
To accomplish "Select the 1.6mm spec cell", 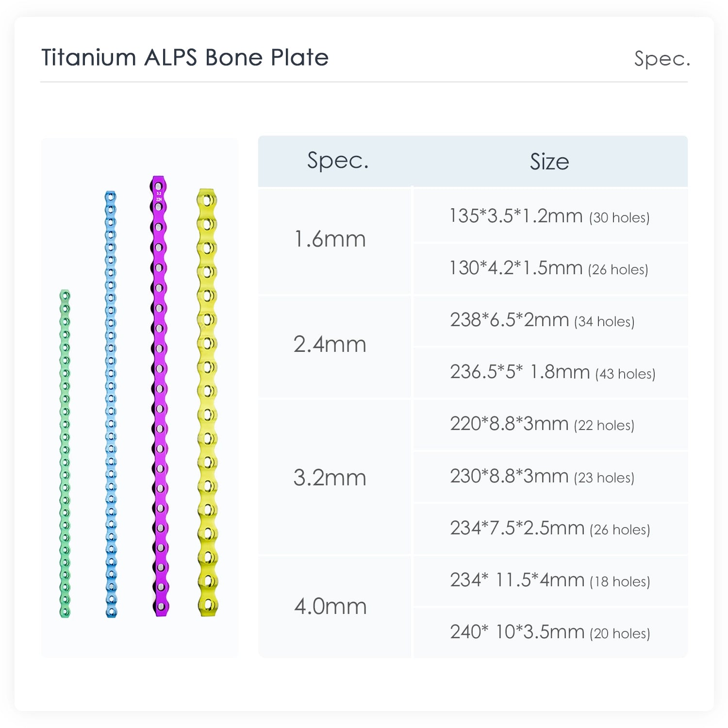I will (x=330, y=239).
